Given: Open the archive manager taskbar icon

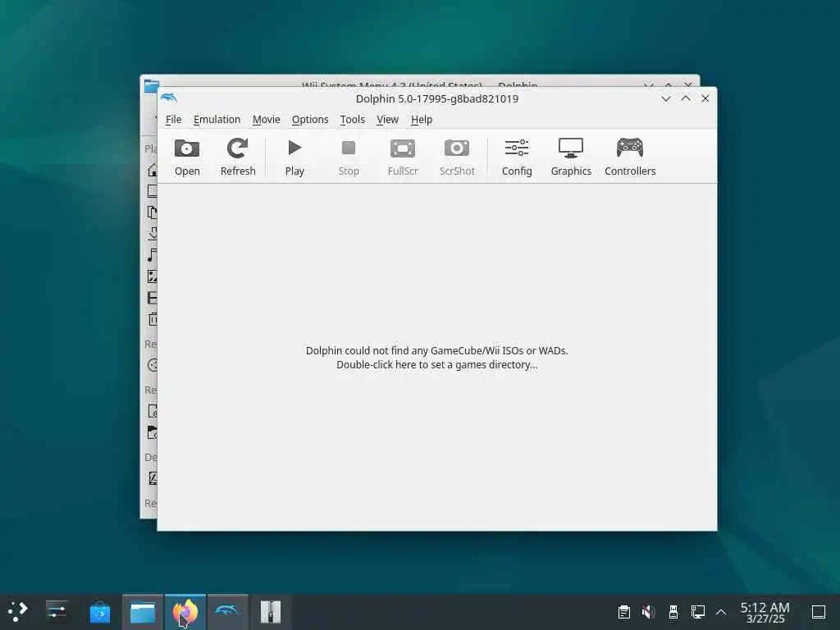Looking at the screenshot, I should 271,612.
